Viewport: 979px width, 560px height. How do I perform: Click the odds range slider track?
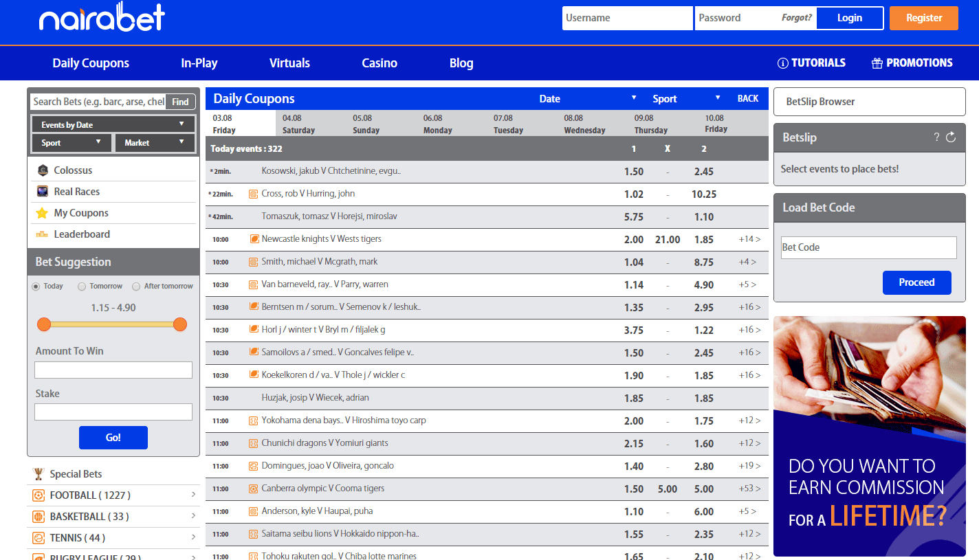(112, 324)
